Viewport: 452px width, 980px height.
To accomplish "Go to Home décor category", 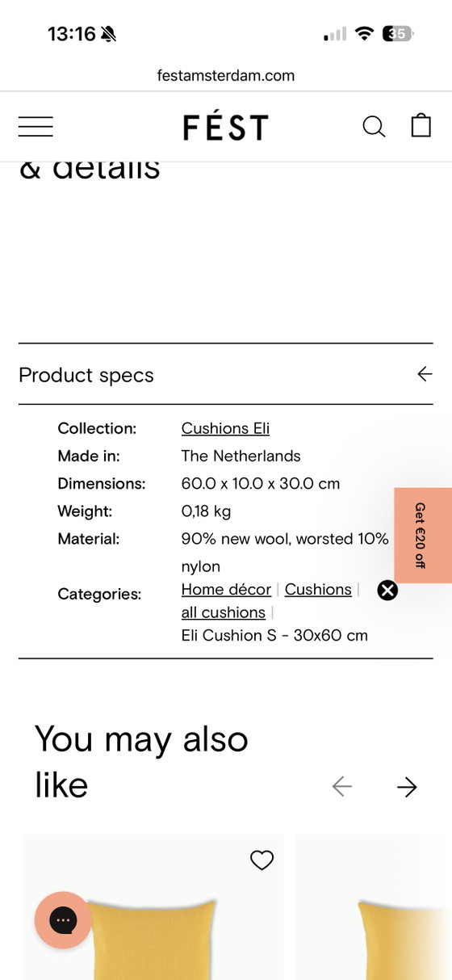I will (x=226, y=590).
